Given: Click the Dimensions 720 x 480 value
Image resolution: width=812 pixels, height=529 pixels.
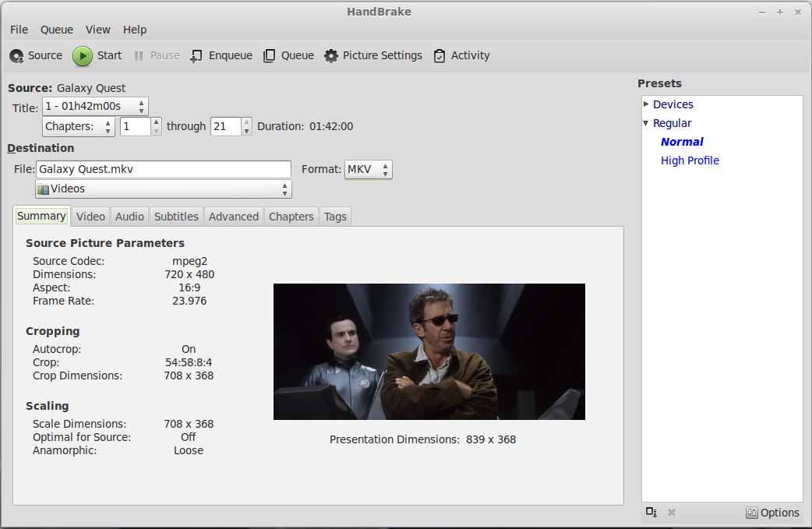Looking at the screenshot, I should click(189, 274).
